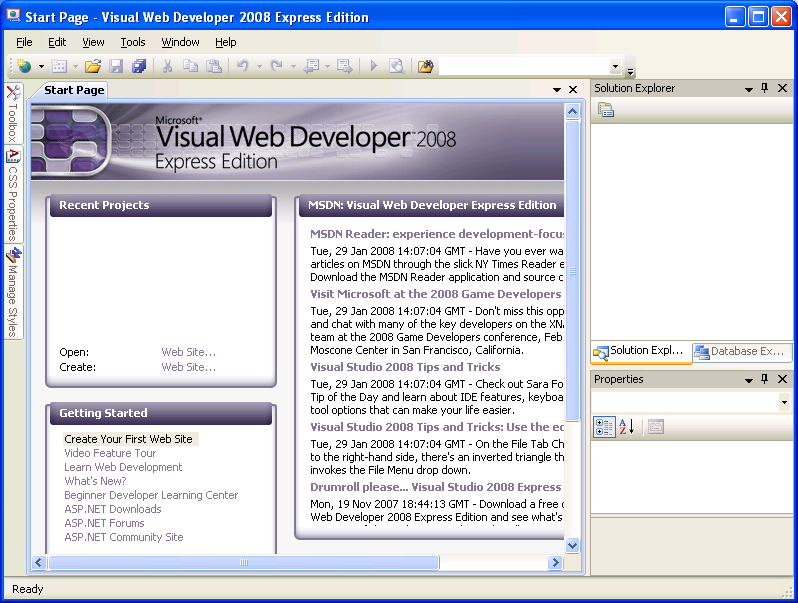The height and width of the screenshot is (603, 798).
Task: Click the Find in Files icon
Action: (x=396, y=66)
